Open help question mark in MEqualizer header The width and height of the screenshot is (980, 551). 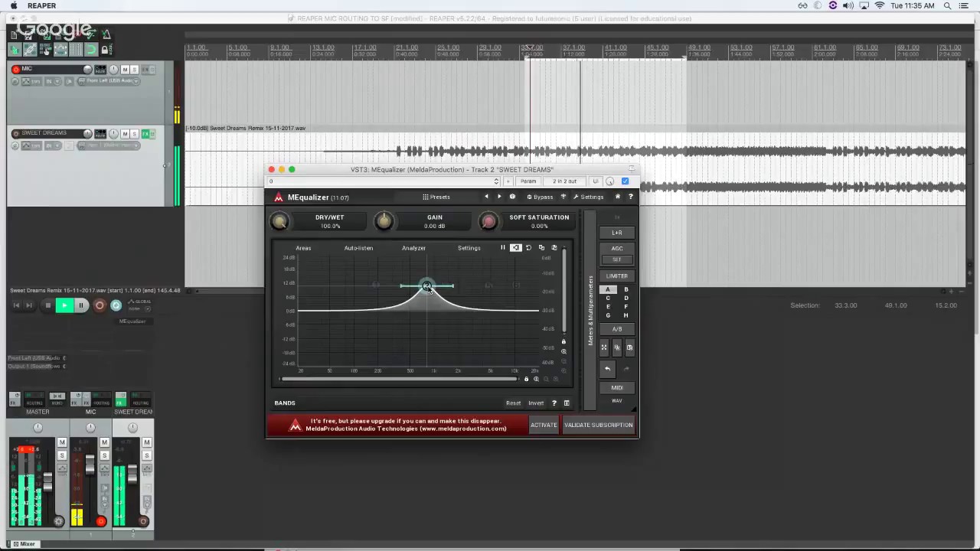(x=631, y=197)
